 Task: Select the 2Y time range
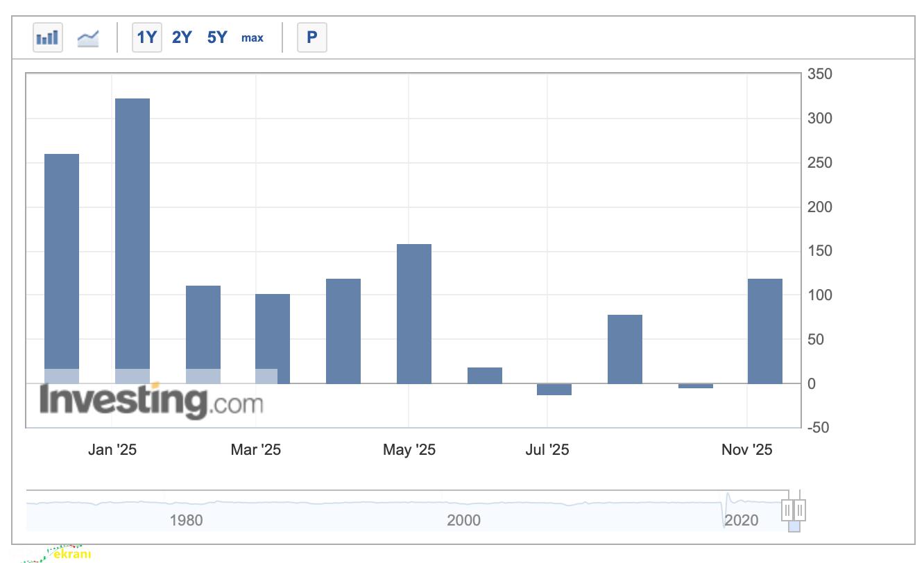pyautogui.click(x=182, y=37)
